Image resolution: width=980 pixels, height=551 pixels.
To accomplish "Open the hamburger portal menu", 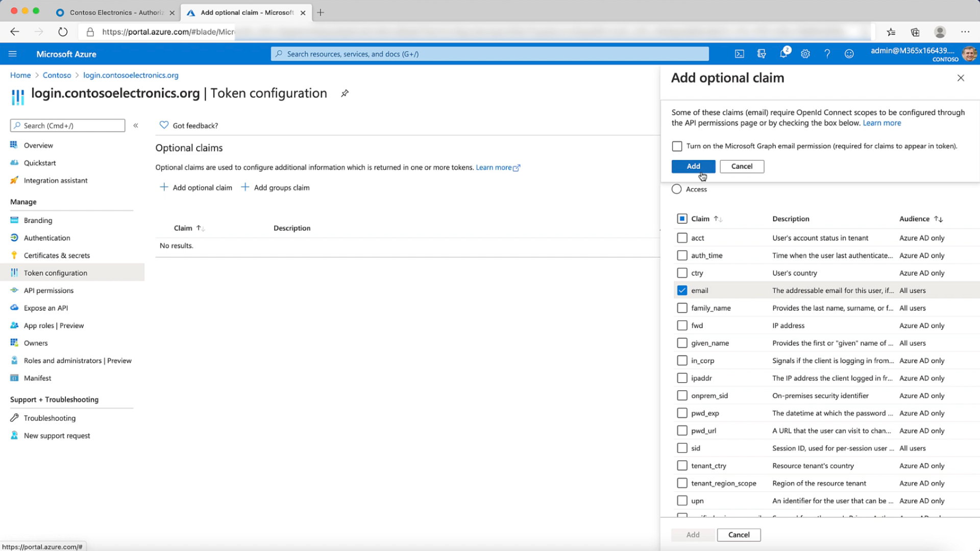I will pos(13,54).
